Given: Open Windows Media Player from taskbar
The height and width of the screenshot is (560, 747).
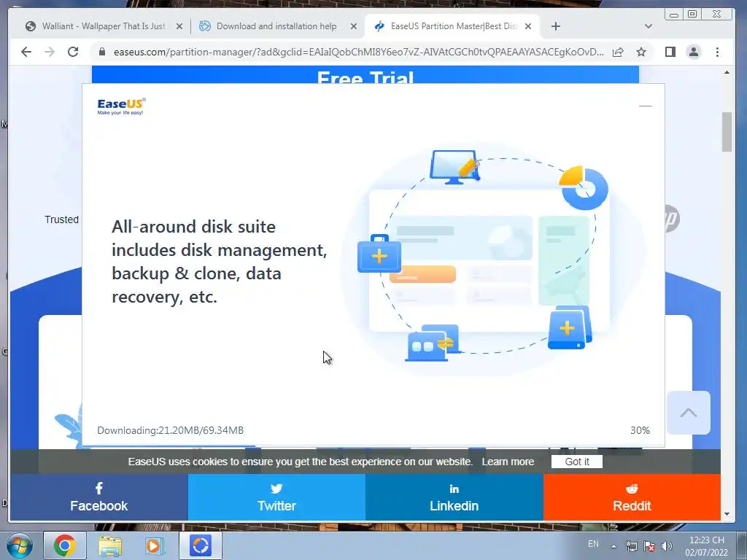Looking at the screenshot, I should pyautogui.click(x=154, y=545).
